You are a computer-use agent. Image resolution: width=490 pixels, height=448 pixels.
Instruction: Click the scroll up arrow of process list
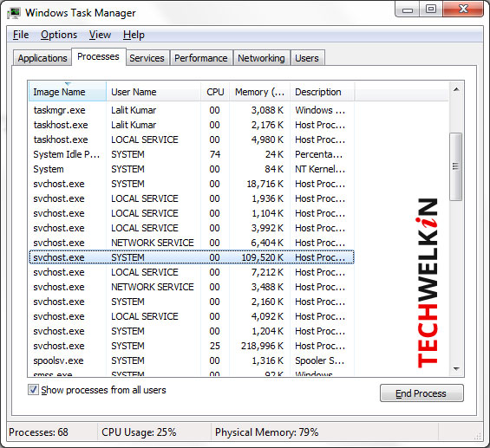[x=456, y=89]
